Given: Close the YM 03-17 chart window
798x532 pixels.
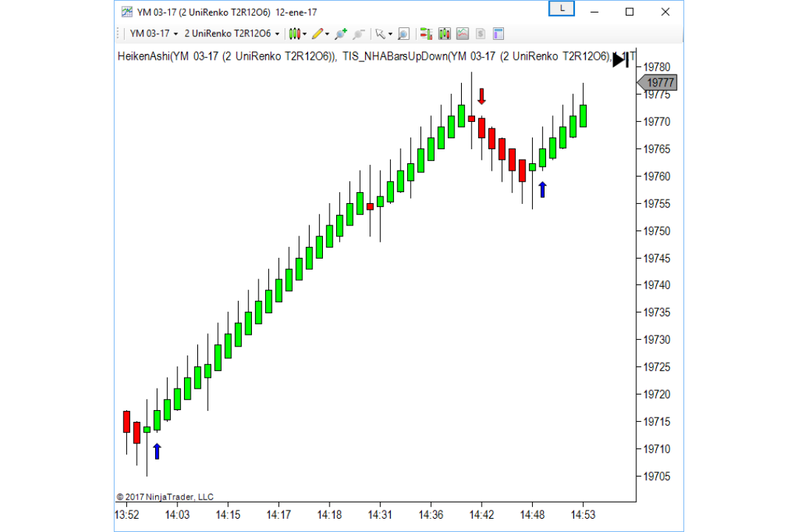Looking at the screenshot, I should pos(665,12).
